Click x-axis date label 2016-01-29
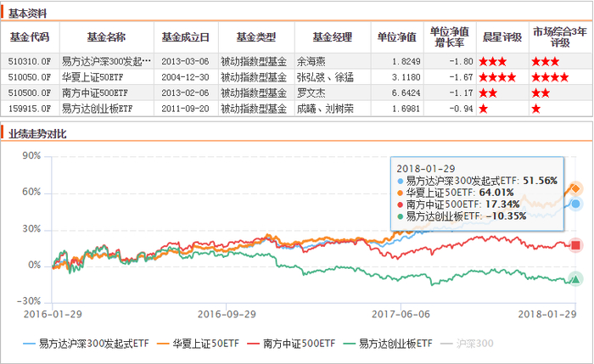The height and width of the screenshot is (364, 594). tap(53, 314)
